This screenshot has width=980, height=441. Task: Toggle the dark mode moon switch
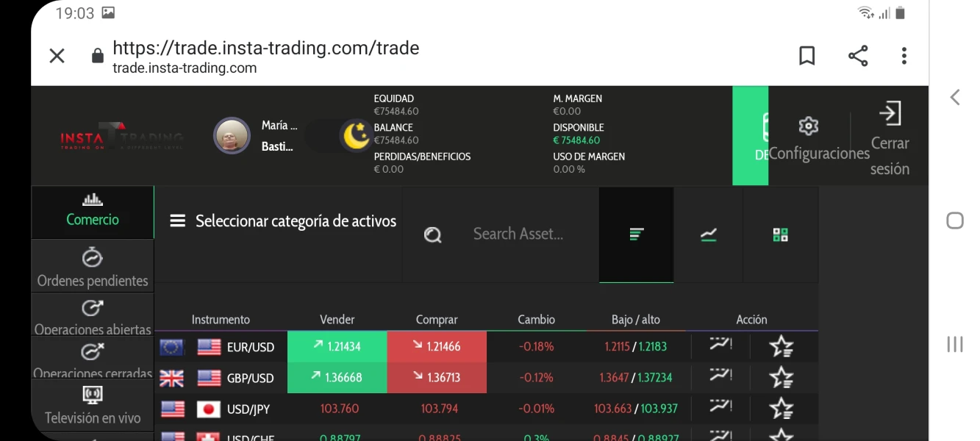356,136
